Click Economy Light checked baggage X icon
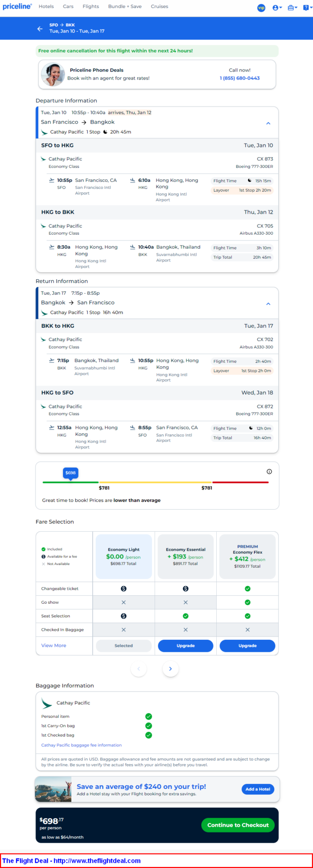313x868 pixels. tap(124, 629)
